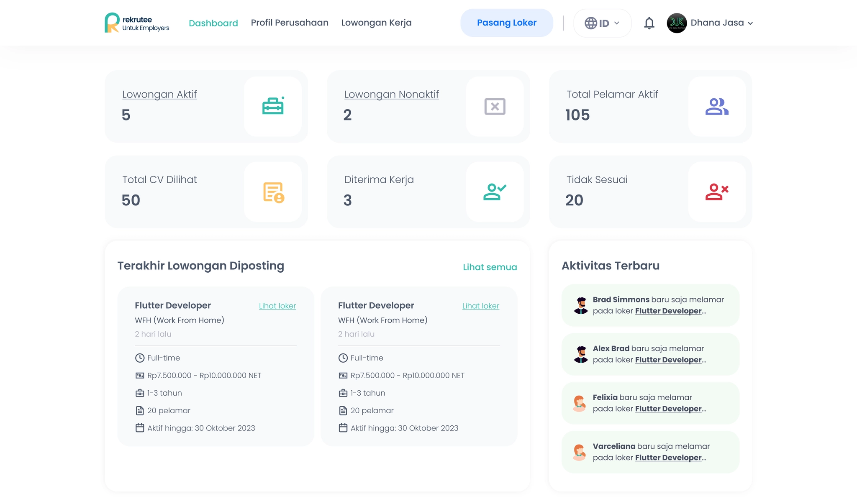The image size is (857, 504).
Task: Go to the Dashboard menu
Action: click(213, 23)
